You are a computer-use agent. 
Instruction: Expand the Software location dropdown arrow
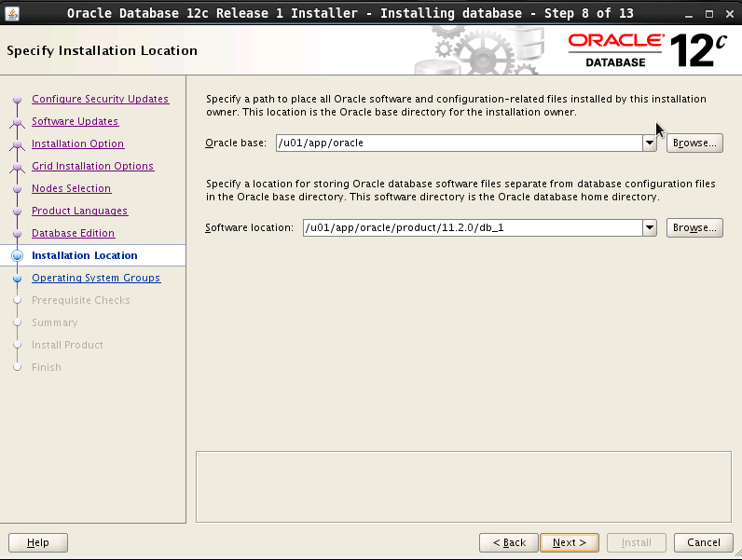[650, 228]
